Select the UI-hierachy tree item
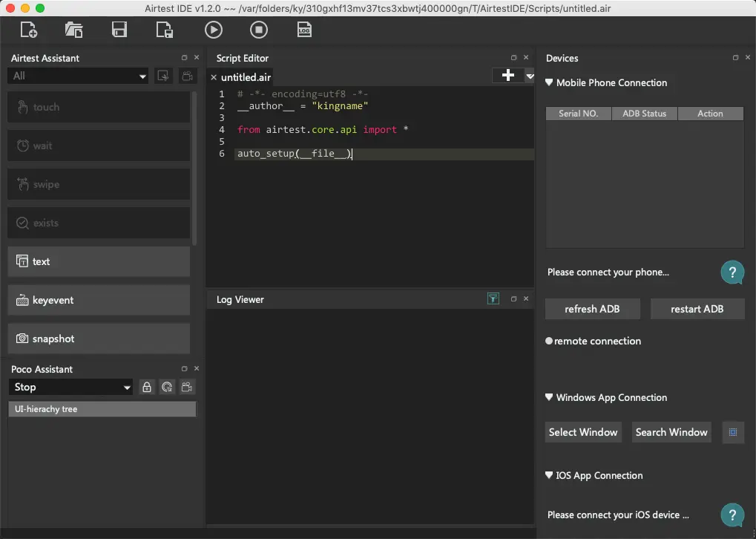Screen dimensions: 756x539 coord(102,409)
